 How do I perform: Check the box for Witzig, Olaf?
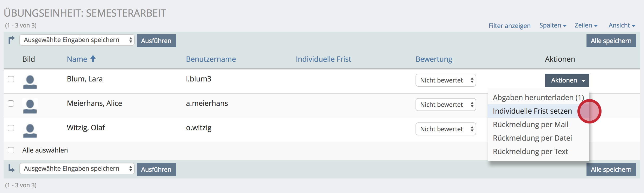click(11, 128)
